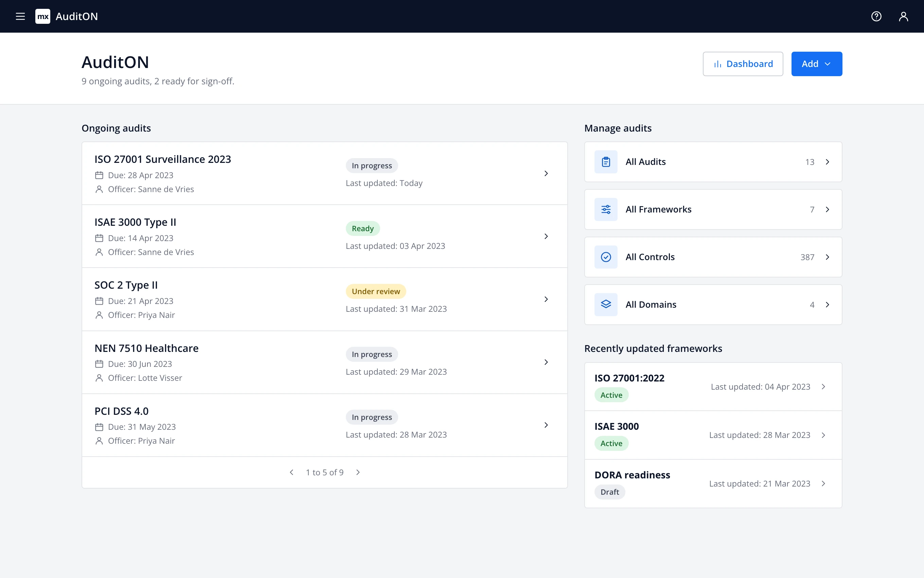Open DORA readiness framework
924x578 pixels.
[x=713, y=483]
